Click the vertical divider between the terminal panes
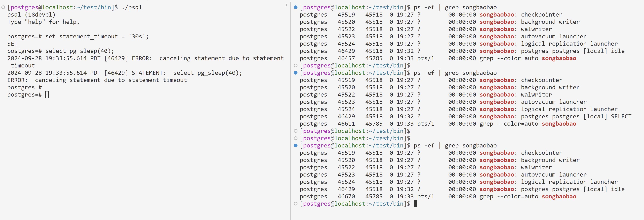The width and height of the screenshot is (644, 220). 290,110
